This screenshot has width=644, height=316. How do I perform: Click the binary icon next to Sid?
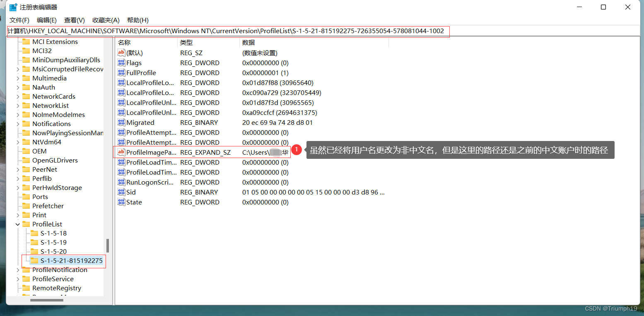click(121, 192)
